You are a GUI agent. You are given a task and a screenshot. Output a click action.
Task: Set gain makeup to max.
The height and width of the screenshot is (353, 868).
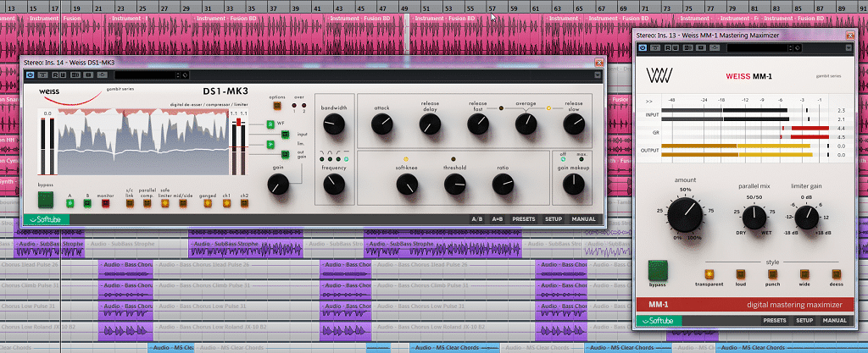tap(581, 159)
